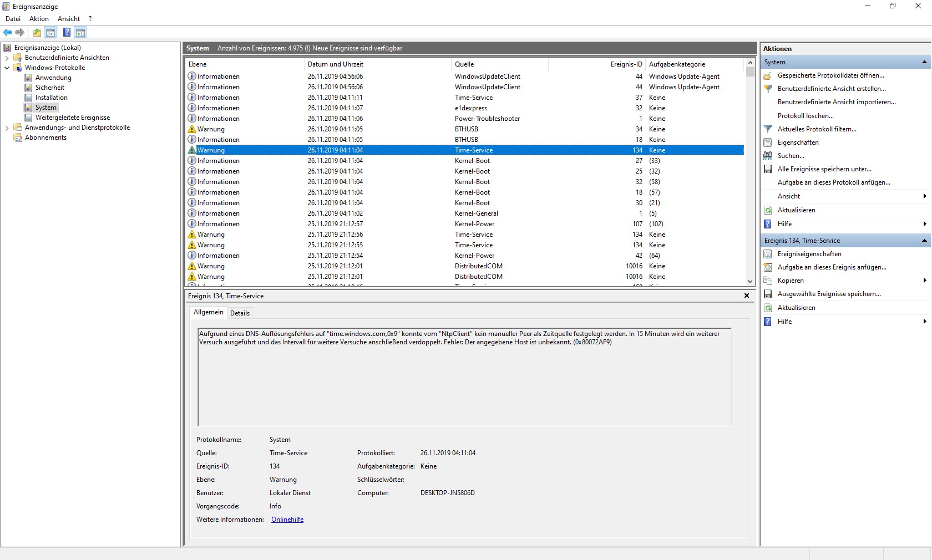Viewport: 932px width, 560px height.
Task: Select Weitergeleitete Ereignisse in the tree
Action: [x=72, y=118]
